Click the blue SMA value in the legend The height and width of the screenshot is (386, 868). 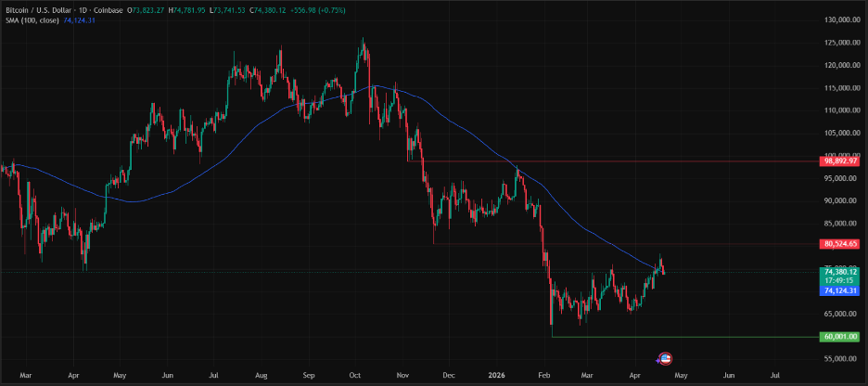click(80, 19)
